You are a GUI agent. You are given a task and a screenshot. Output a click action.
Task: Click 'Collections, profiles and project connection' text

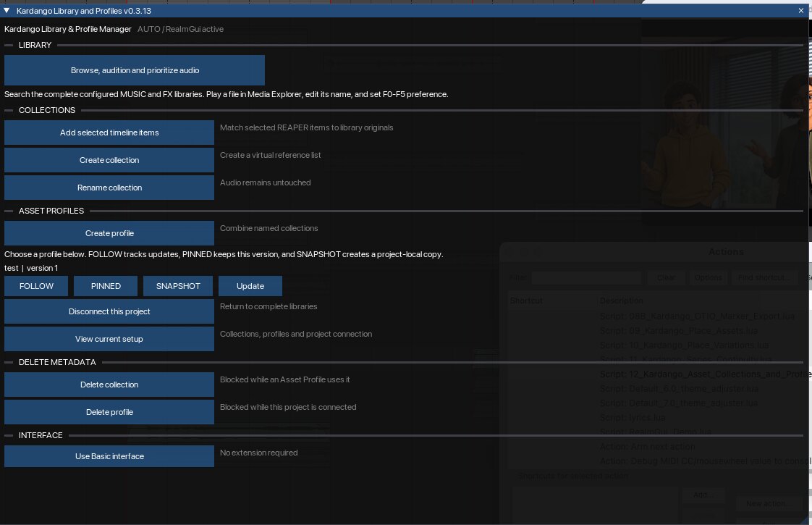[296, 334]
